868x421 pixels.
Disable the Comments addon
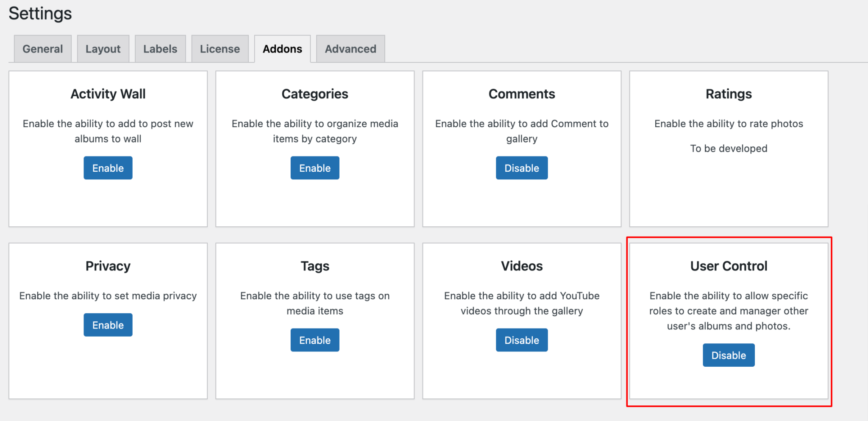(522, 167)
